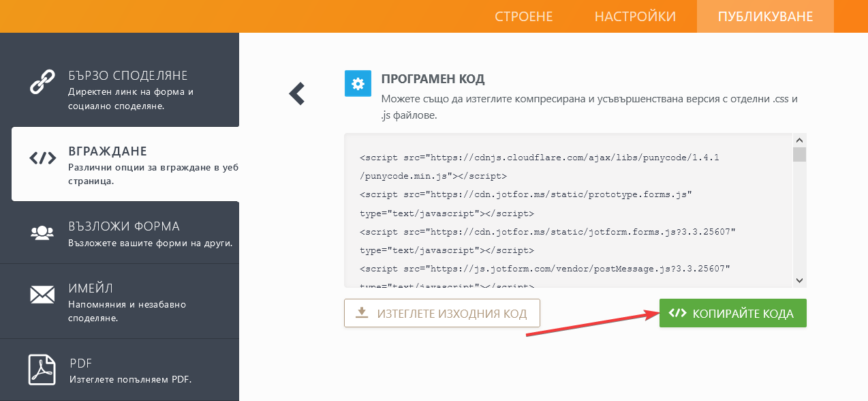This screenshot has width=868, height=401.
Task: Click the ИЗТЕГЛЕТЕ ИЗХОДНИЯ КОД button text
Action: click(x=452, y=314)
